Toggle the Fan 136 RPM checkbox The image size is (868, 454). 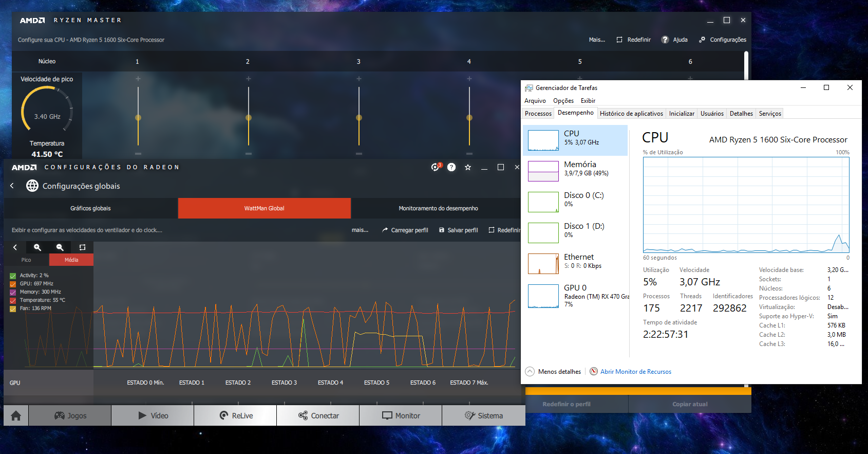click(x=13, y=308)
